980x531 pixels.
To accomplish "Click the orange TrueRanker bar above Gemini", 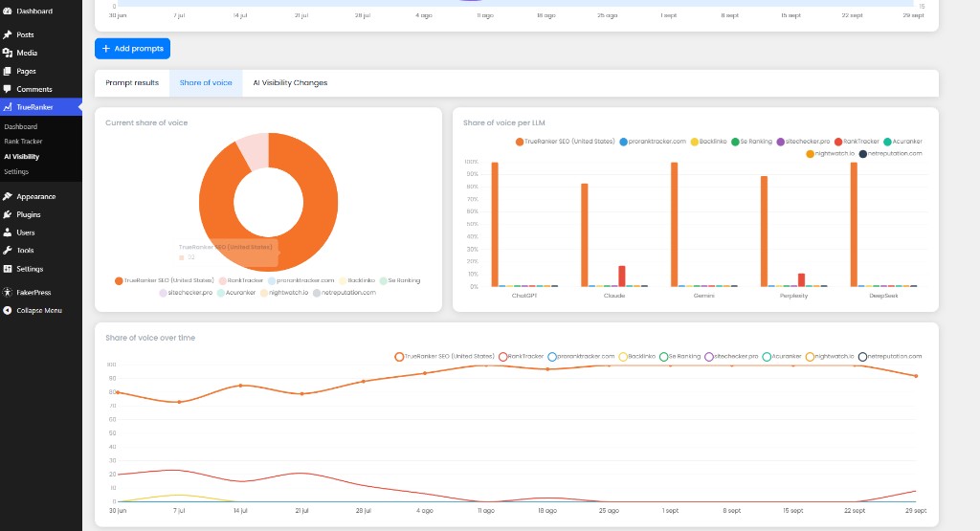I will click(675, 224).
